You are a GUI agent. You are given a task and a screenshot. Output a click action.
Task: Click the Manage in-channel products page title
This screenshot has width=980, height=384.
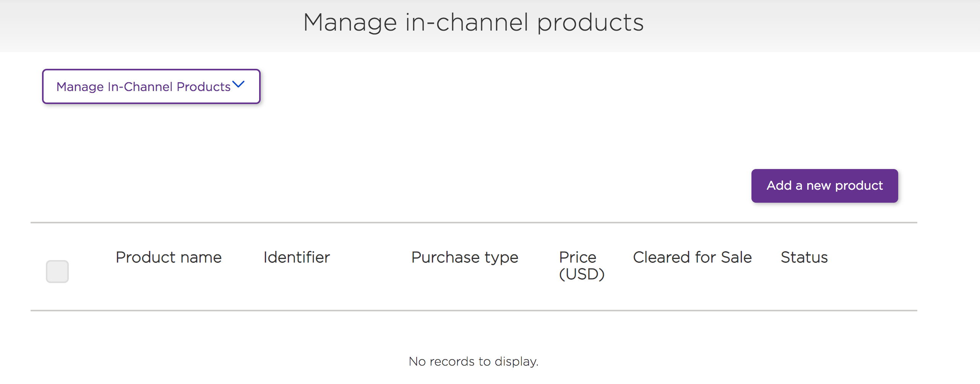click(x=474, y=23)
